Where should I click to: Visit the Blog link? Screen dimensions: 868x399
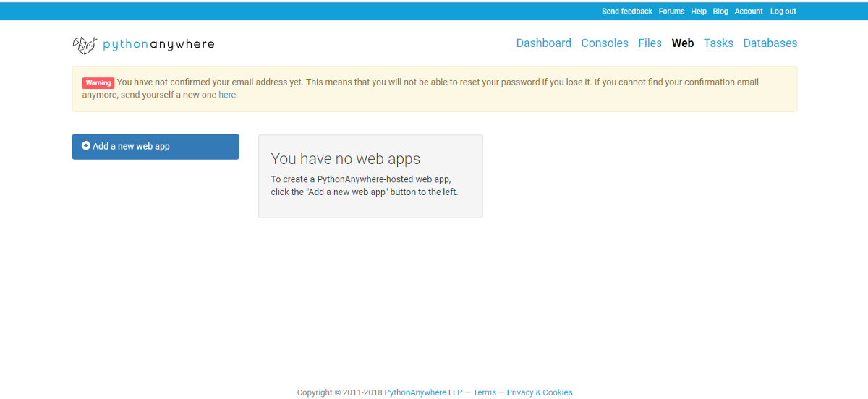tap(720, 12)
